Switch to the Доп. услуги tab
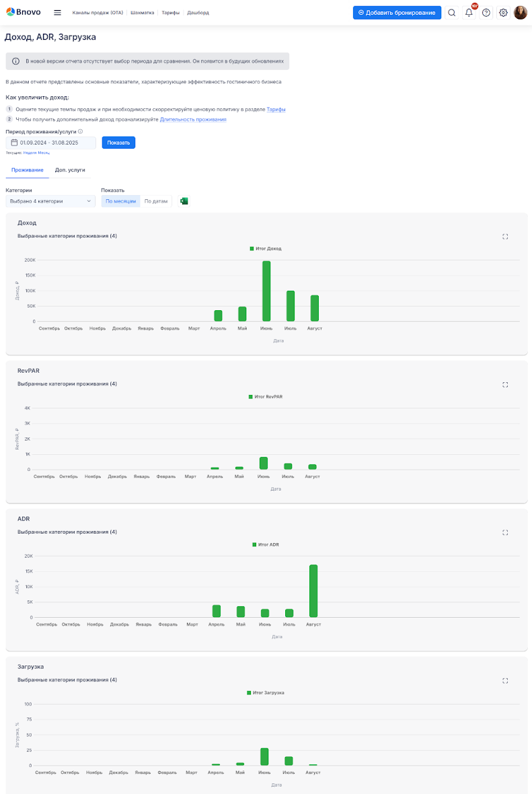 pos(70,170)
